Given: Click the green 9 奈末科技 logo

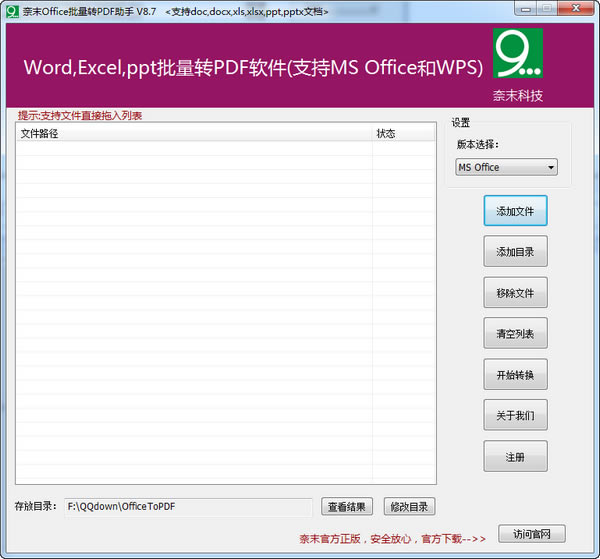Looking at the screenshot, I should point(518,53).
